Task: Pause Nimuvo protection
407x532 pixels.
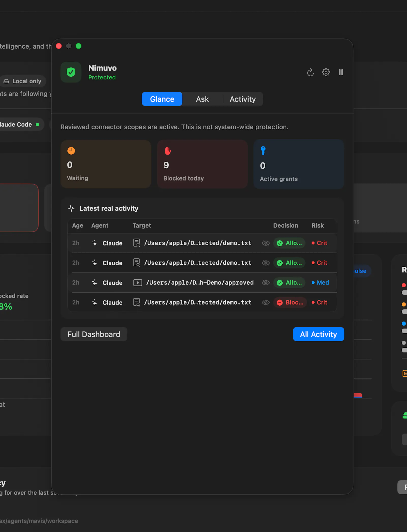Action: point(341,72)
